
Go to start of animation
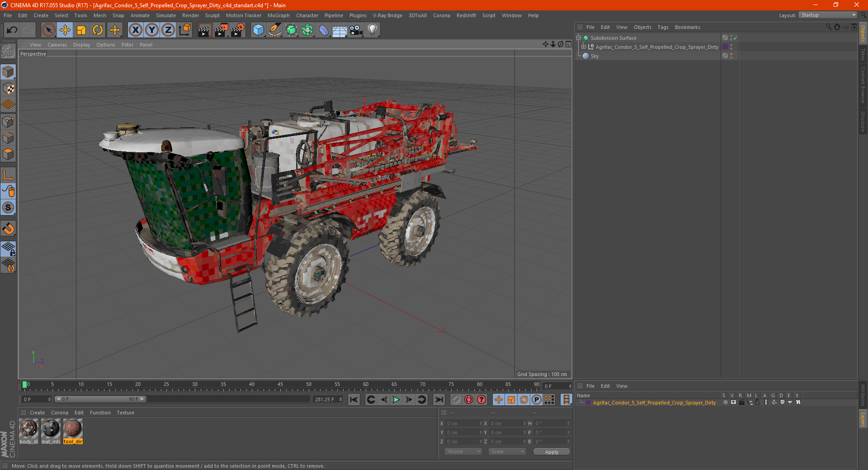(354, 399)
